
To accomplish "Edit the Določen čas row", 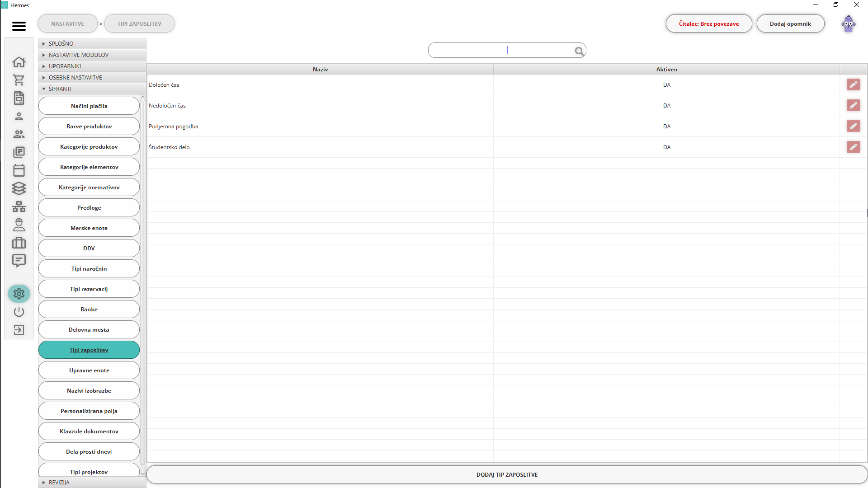I will coord(854,84).
